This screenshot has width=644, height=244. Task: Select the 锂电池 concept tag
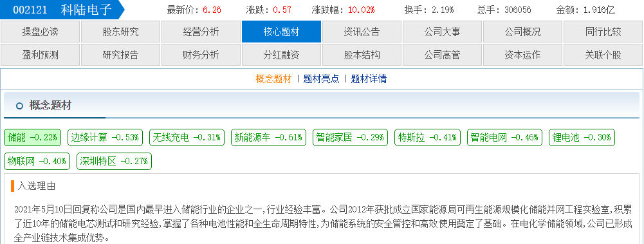coord(582,138)
